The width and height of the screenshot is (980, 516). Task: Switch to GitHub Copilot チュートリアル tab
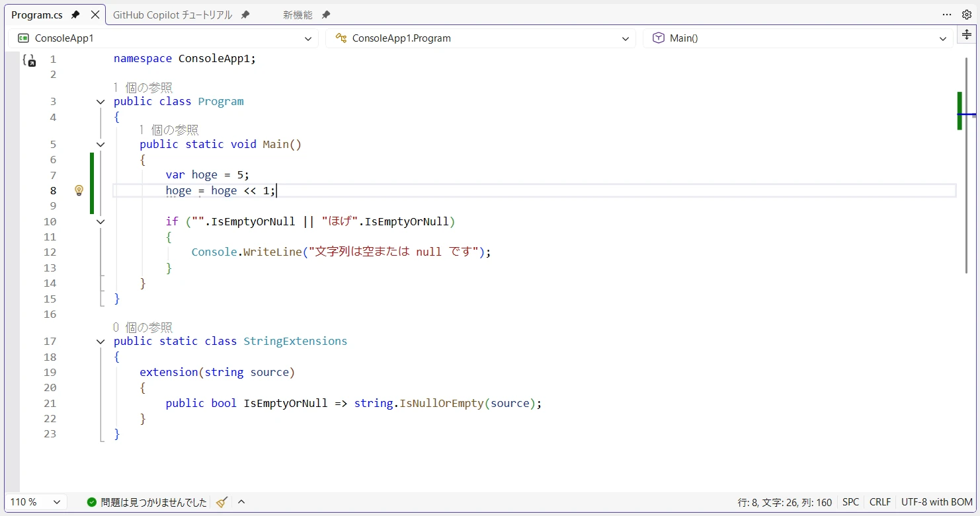click(x=173, y=15)
